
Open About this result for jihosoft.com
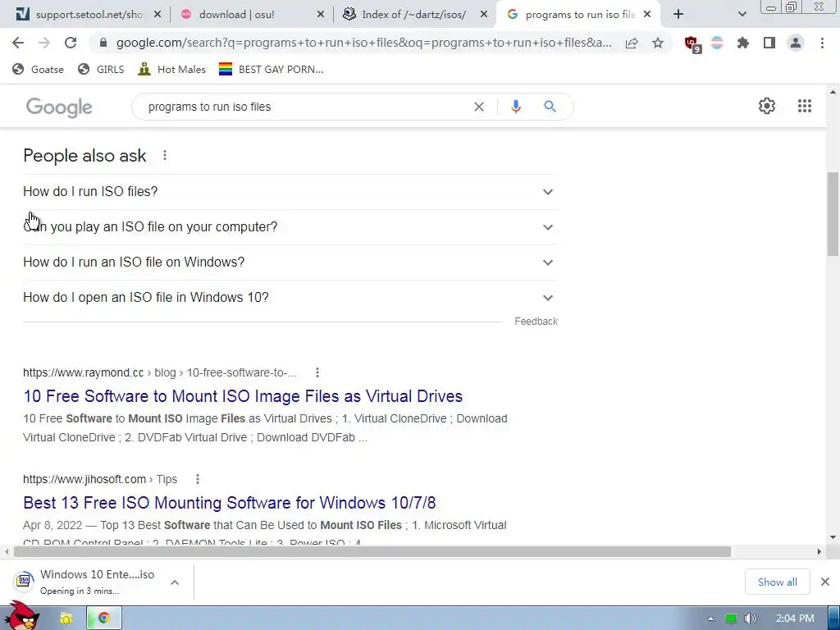click(197, 479)
